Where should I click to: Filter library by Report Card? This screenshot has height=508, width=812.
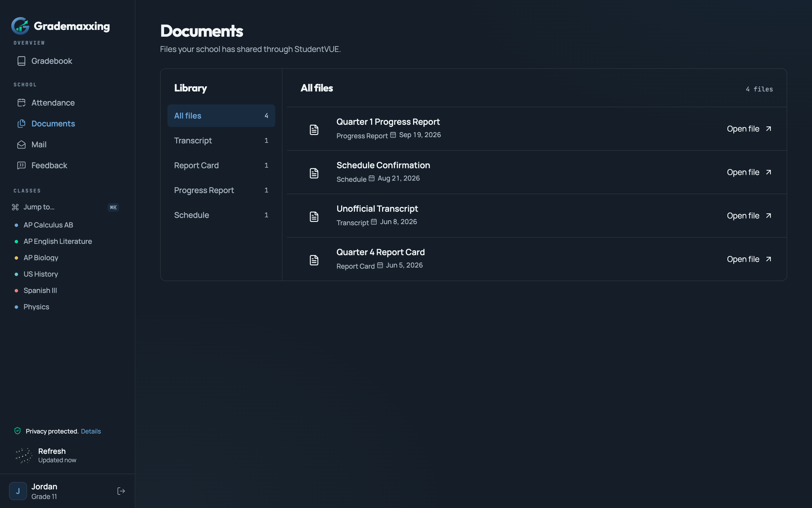[221, 165]
